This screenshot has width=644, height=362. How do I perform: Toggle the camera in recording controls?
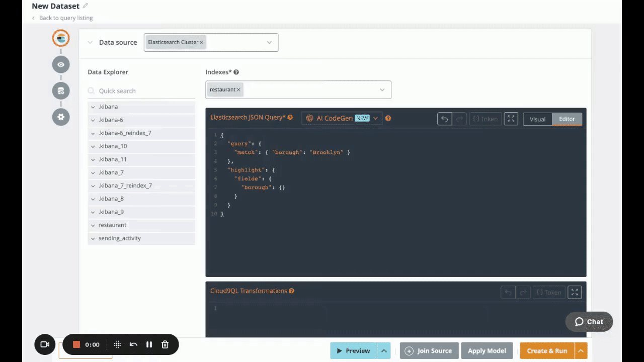(45, 344)
